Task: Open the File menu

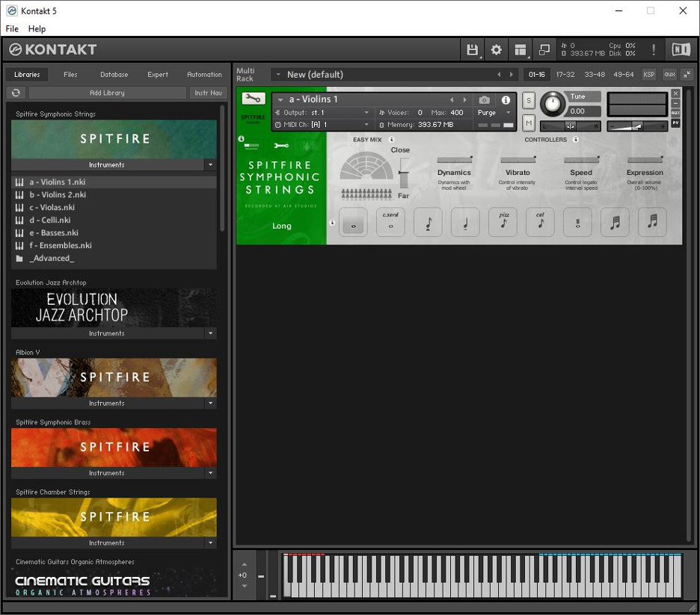Action: pyautogui.click(x=12, y=28)
